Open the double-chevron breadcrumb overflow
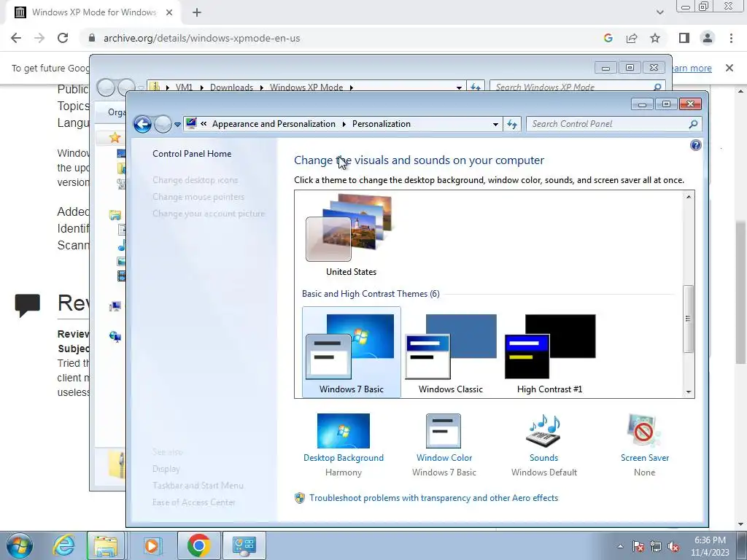The width and height of the screenshot is (747, 560). point(204,124)
